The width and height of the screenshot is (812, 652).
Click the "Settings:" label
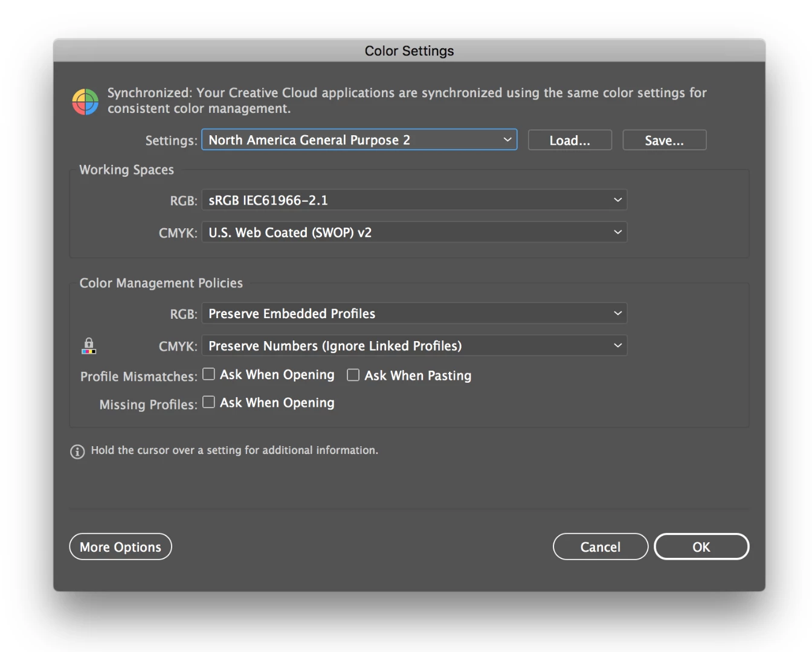[172, 141]
